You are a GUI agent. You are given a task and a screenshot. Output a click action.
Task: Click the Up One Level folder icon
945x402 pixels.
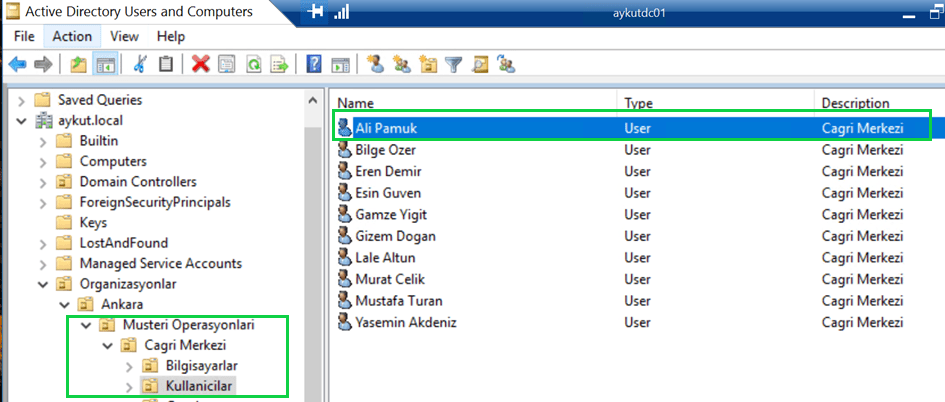78,64
